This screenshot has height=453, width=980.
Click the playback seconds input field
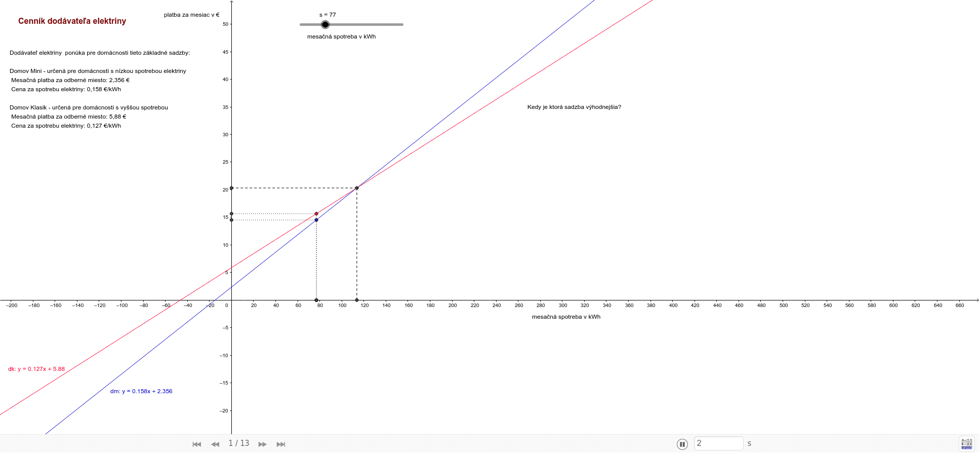[718, 443]
